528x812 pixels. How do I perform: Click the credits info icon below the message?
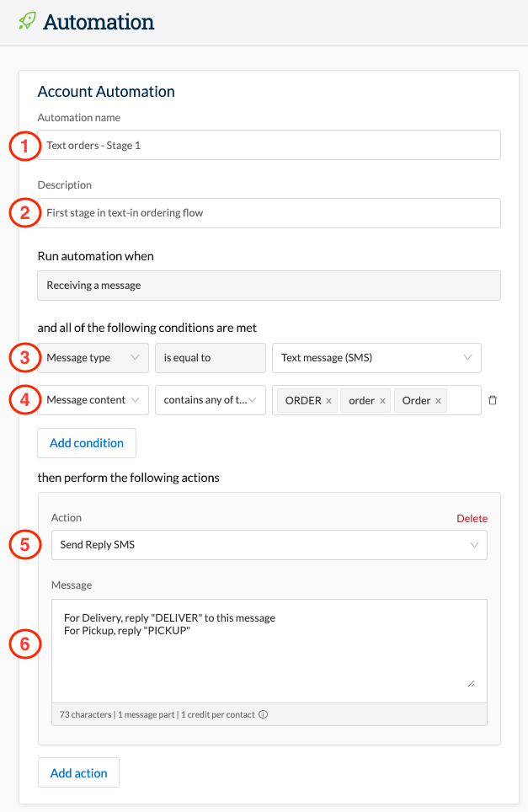262,713
